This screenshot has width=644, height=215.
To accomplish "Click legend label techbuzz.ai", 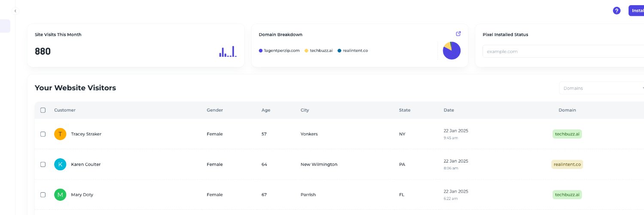I will 321,51.
